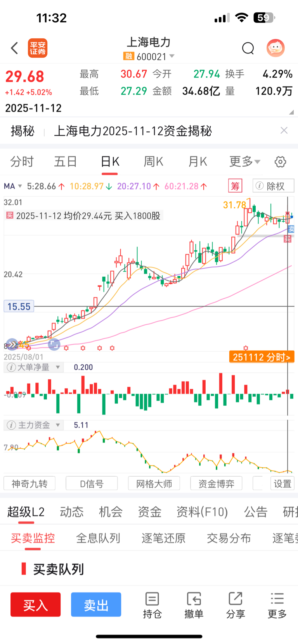Select the D信号 indicator button
The height and width of the screenshot is (644, 298).
pos(92,484)
